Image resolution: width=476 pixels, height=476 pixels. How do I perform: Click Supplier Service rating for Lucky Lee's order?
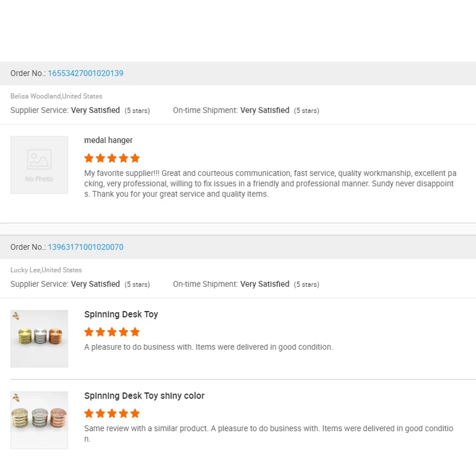[x=95, y=284]
